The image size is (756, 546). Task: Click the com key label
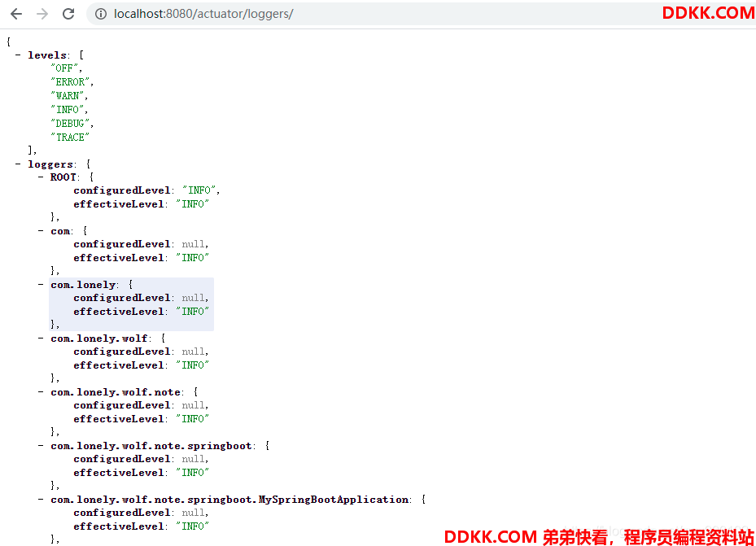[60, 231]
